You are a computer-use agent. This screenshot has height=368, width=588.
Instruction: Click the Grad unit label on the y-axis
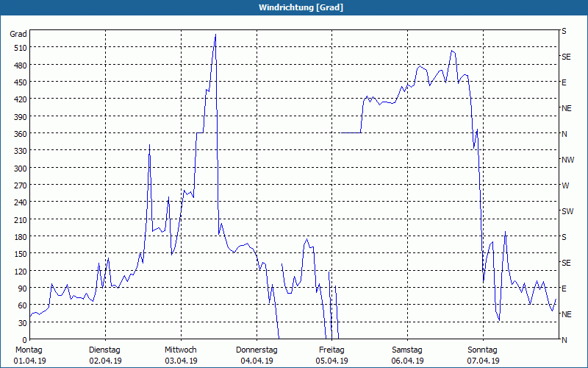pyautogui.click(x=18, y=34)
